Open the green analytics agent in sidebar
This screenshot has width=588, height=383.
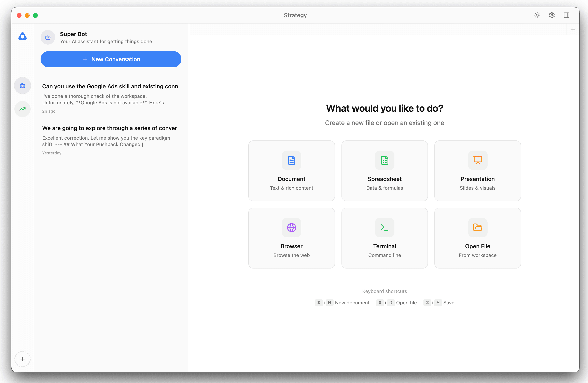23,109
